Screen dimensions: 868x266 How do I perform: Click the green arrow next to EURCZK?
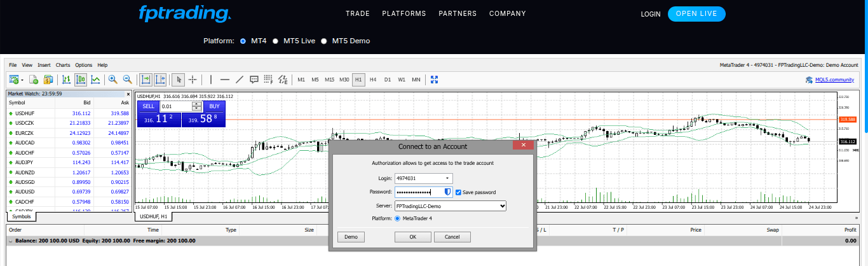coord(11,133)
